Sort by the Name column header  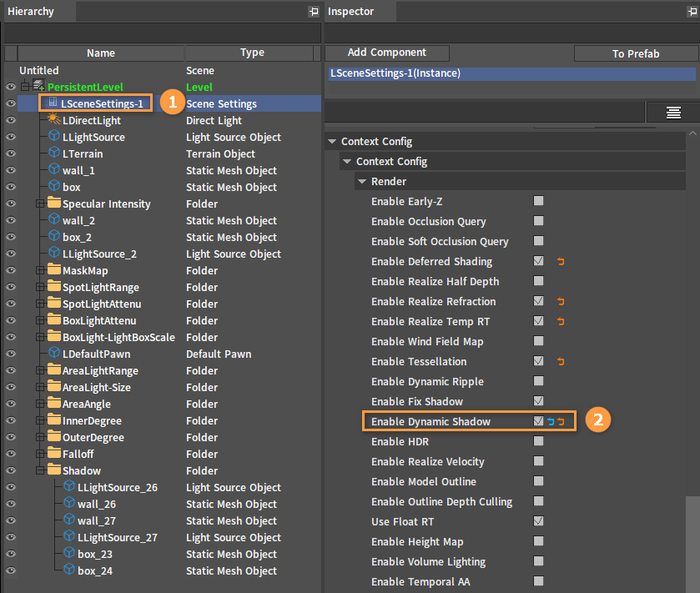101,53
